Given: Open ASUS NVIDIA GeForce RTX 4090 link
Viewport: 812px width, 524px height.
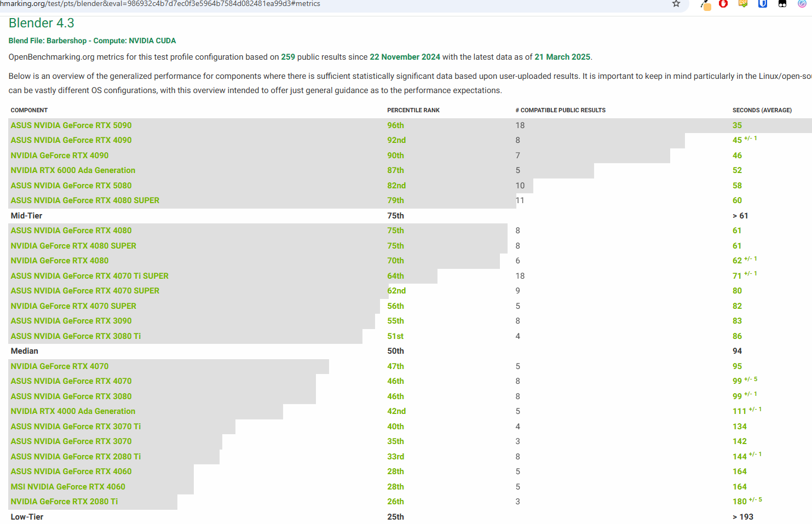Looking at the screenshot, I should (x=71, y=140).
